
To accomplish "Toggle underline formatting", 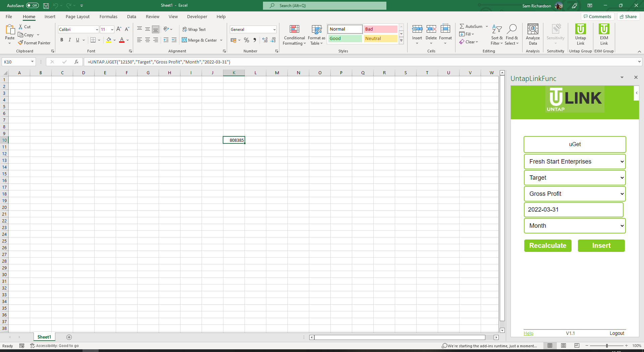I will point(77,40).
